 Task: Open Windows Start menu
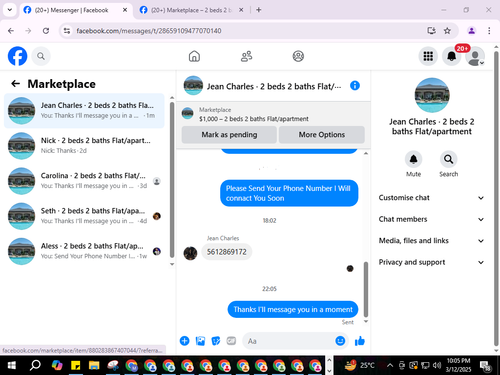pos(11,365)
